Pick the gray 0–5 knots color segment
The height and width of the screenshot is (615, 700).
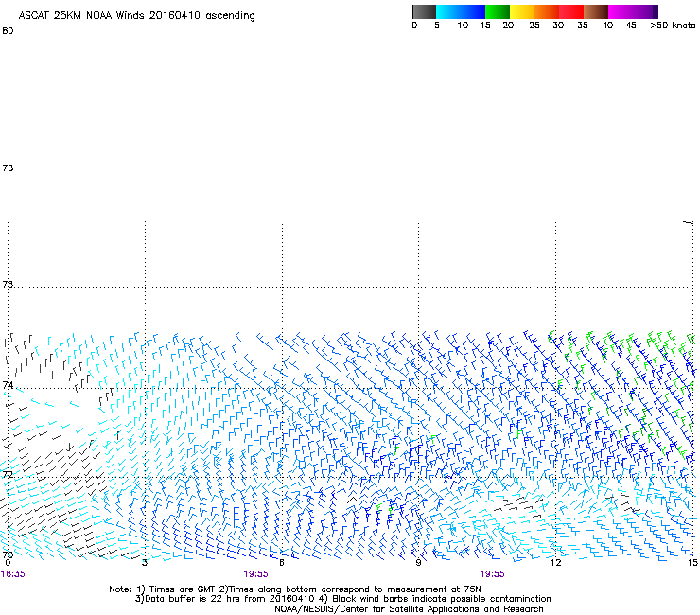[424, 11]
